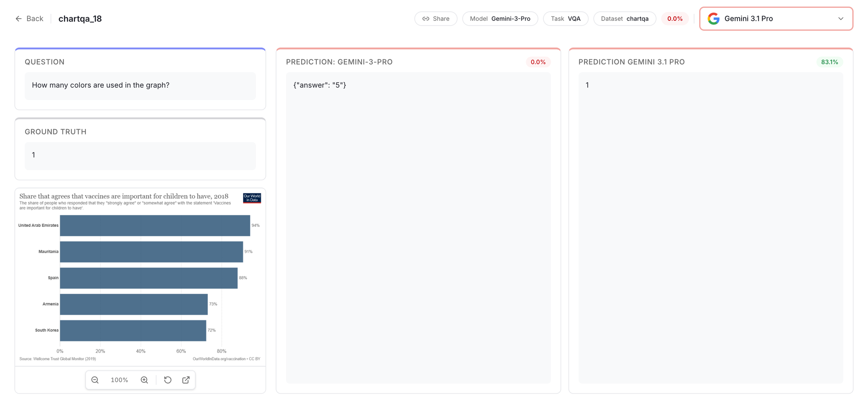This screenshot has width=868, height=398.
Task: Click the Task VQA chip
Action: tap(566, 19)
